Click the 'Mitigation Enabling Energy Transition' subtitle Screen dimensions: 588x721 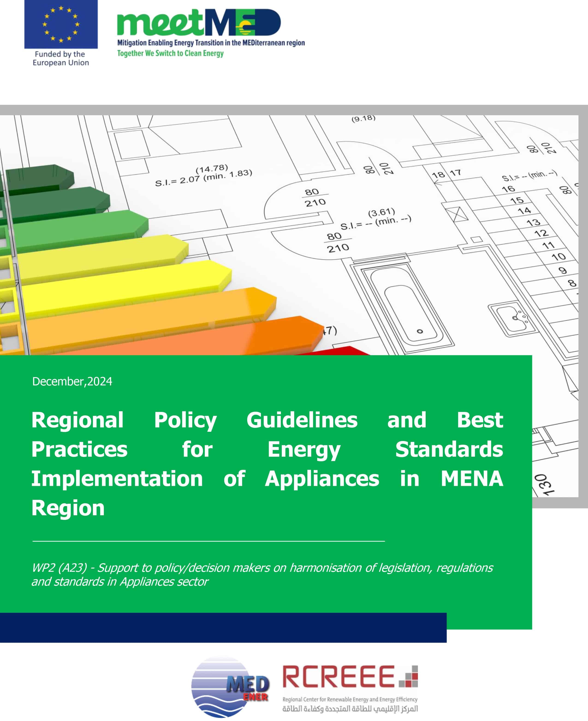[x=211, y=43]
